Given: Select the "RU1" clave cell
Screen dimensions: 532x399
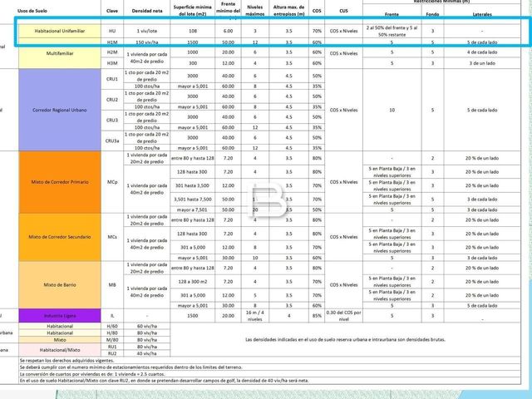Looking at the screenshot, I should click(x=112, y=347).
